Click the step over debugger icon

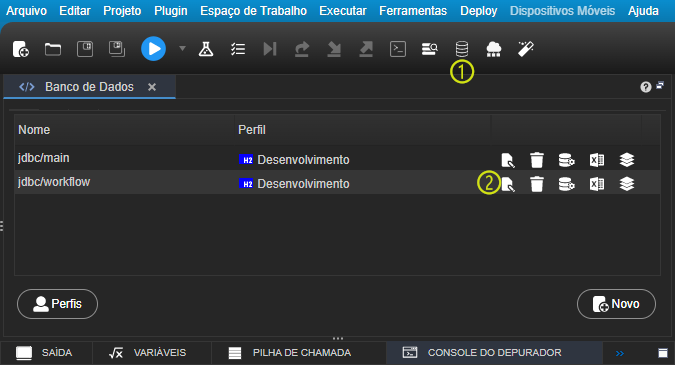[x=302, y=49]
